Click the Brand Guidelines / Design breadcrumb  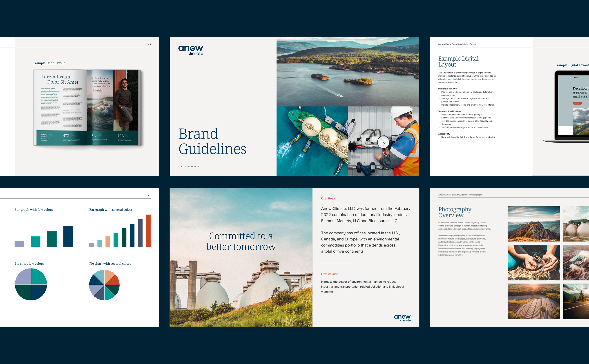pos(457,44)
